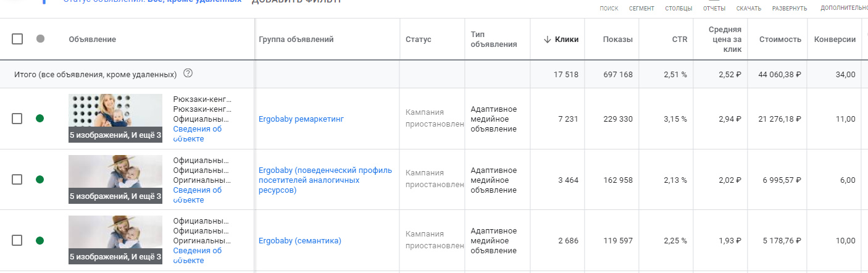Sort by the Показы column header

click(x=617, y=40)
